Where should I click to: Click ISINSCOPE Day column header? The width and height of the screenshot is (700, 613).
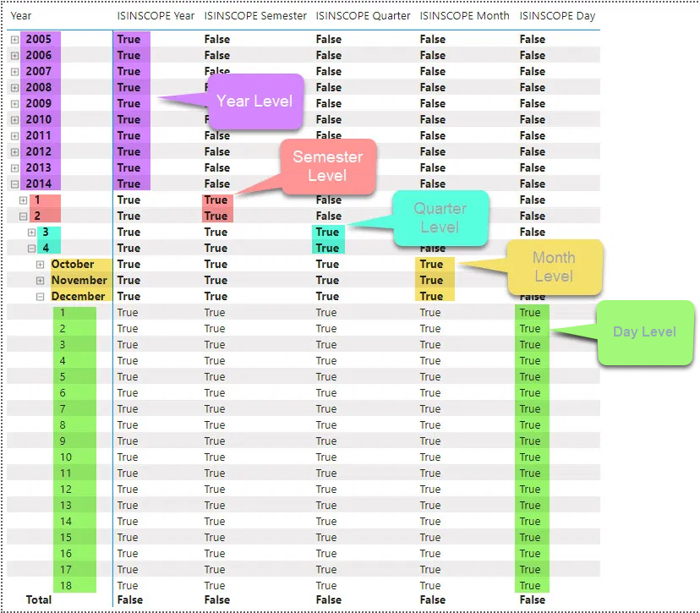pos(557,15)
